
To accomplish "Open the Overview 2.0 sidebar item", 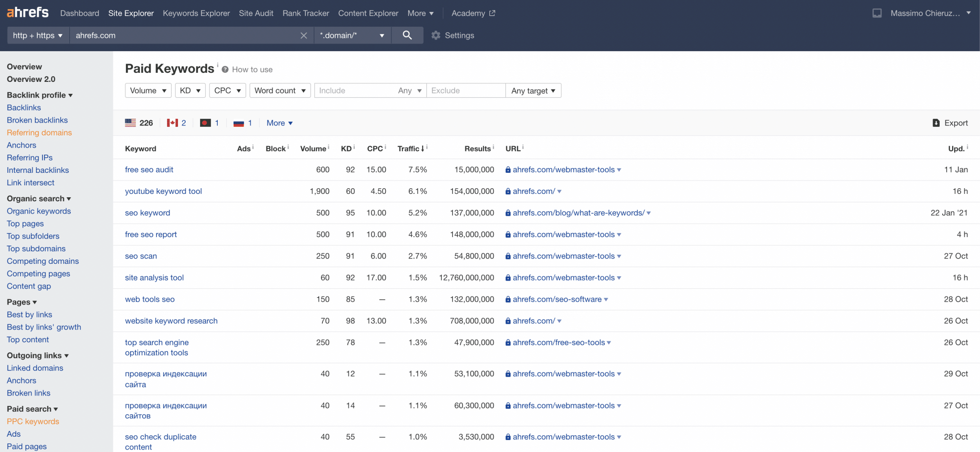I will pyautogui.click(x=31, y=79).
